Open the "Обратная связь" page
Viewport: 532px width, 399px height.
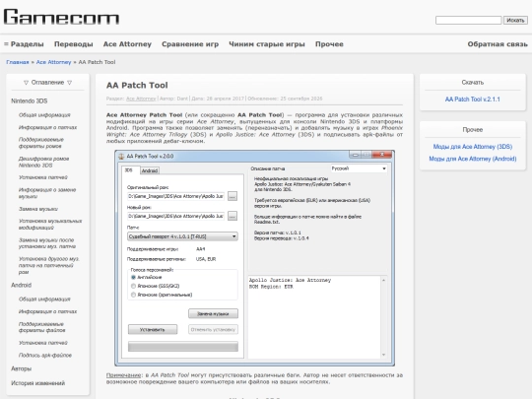tap(498, 44)
